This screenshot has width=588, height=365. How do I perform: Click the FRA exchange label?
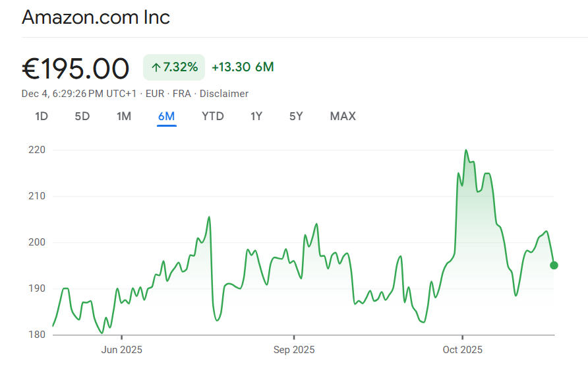[181, 94]
